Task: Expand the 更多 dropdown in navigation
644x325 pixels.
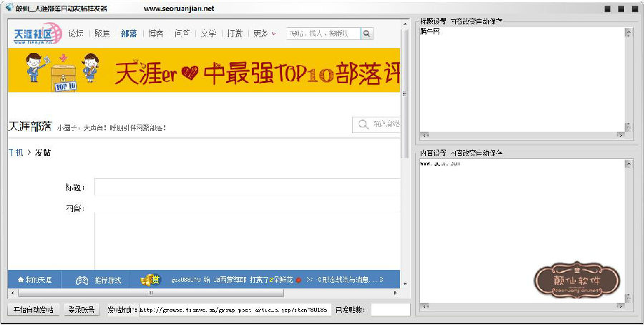Action: click(264, 34)
